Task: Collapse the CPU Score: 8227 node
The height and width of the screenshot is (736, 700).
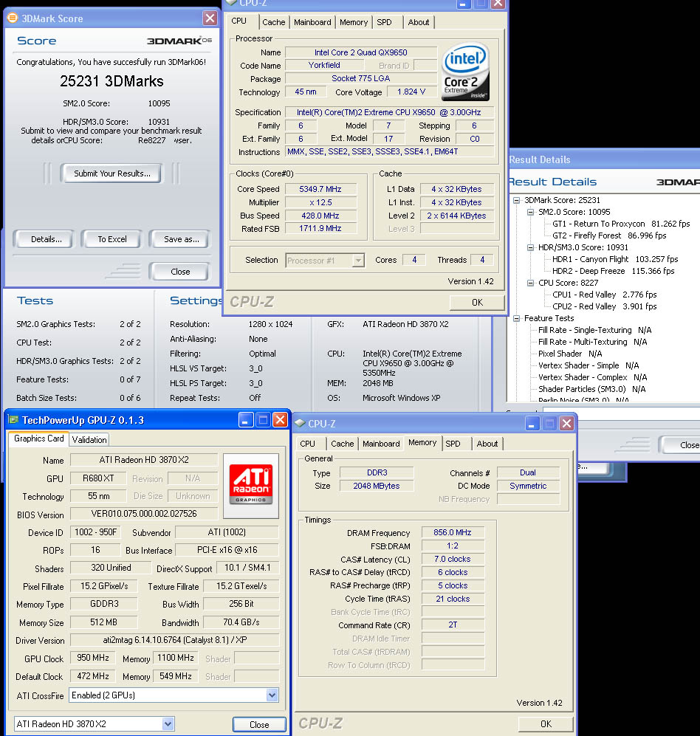Action: pos(530,283)
